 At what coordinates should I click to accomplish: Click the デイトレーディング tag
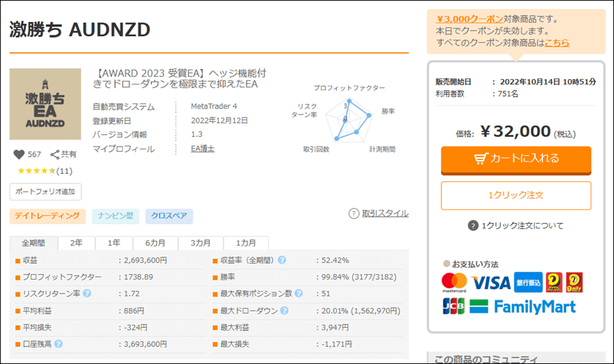tap(48, 217)
